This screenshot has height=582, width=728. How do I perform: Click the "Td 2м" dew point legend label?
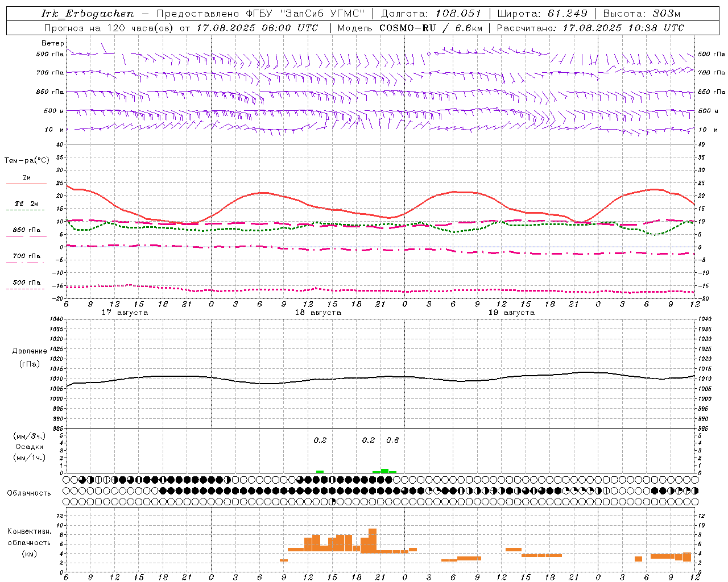point(27,203)
